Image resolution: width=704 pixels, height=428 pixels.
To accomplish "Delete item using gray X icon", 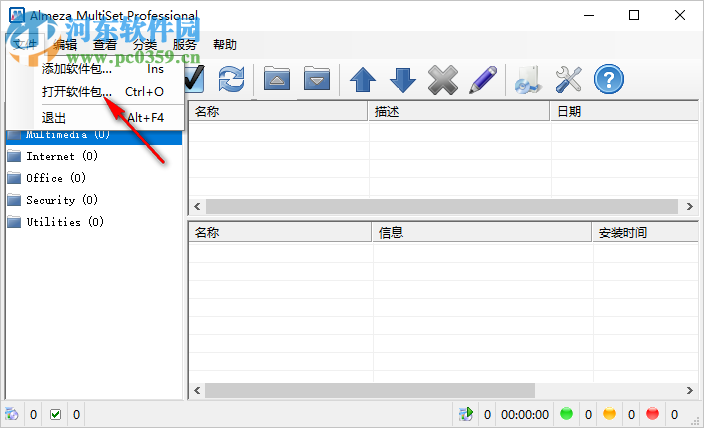I will [443, 80].
